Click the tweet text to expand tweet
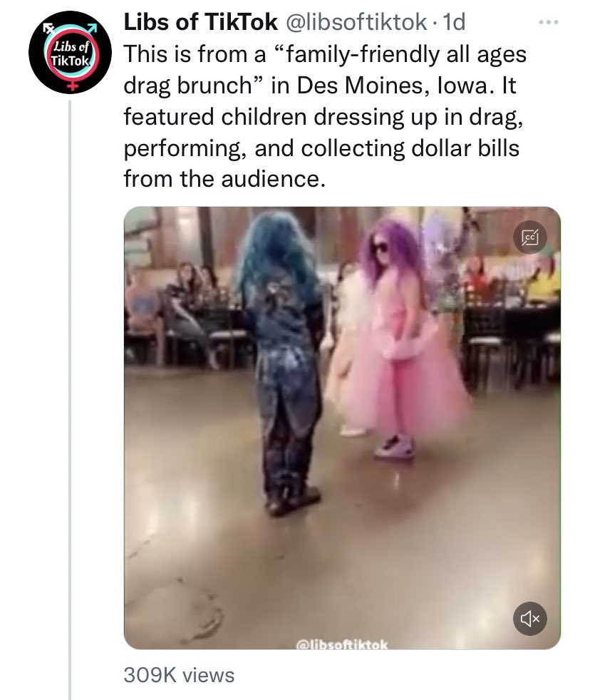590x700 pixels. click(x=325, y=116)
